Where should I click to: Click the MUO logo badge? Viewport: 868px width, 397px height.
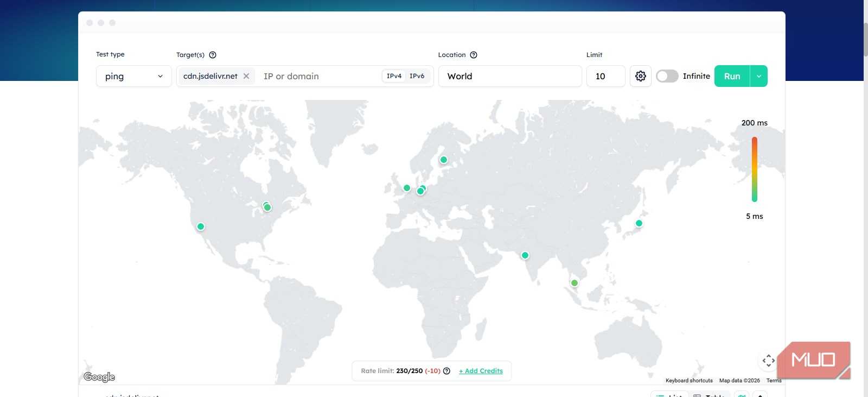tap(813, 360)
